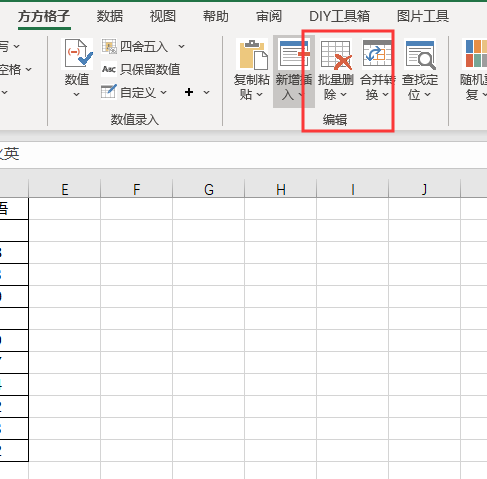This screenshot has height=479, width=487.
Task: Click the 四舍五入 rounding icon
Action: point(109,46)
